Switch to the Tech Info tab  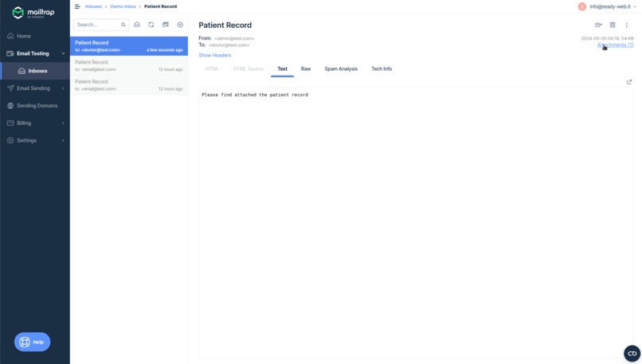pyautogui.click(x=382, y=68)
